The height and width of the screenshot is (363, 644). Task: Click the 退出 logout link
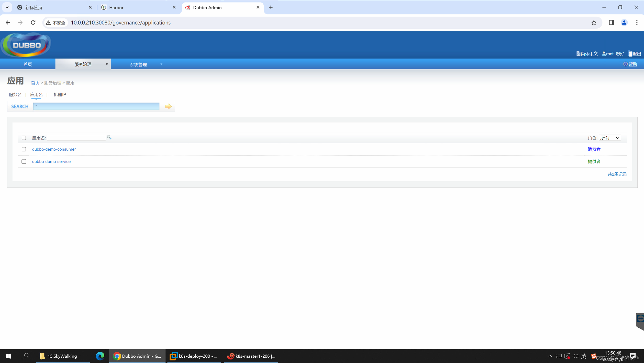click(636, 54)
